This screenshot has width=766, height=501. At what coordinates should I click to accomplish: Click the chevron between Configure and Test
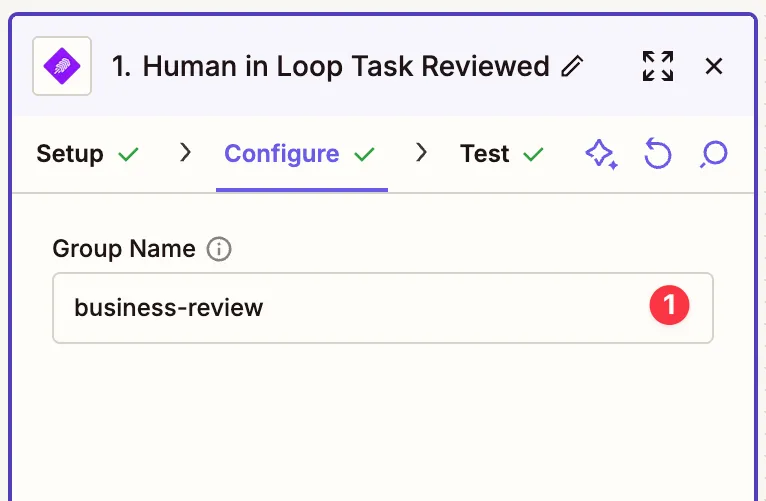[x=421, y=154]
